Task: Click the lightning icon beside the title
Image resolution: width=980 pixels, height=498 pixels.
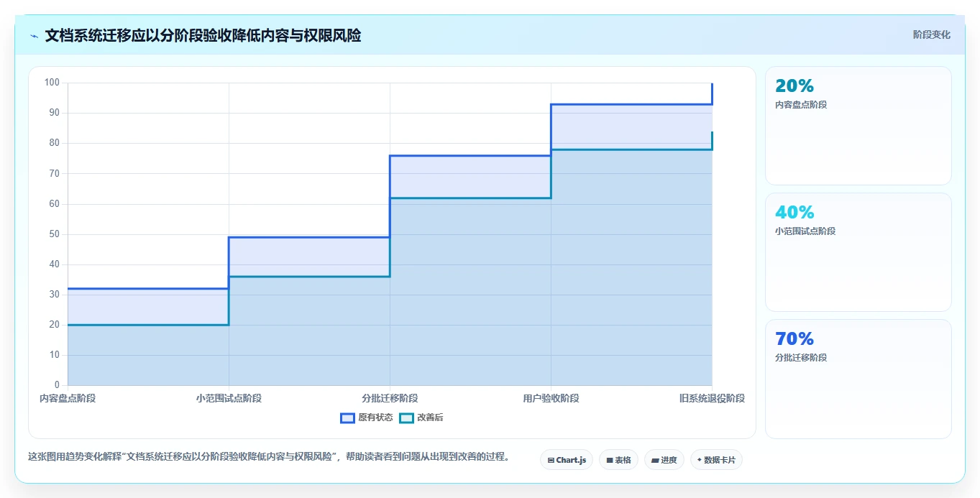Action: [34, 36]
